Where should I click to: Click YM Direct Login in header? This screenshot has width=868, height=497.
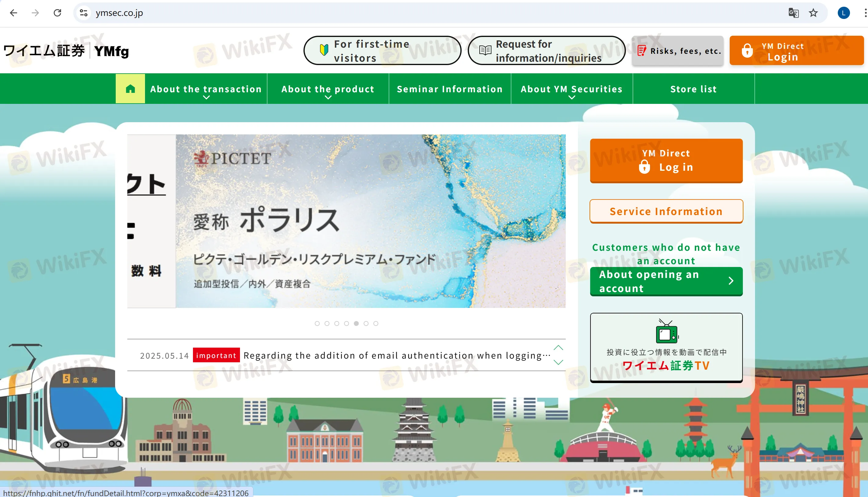click(x=796, y=50)
